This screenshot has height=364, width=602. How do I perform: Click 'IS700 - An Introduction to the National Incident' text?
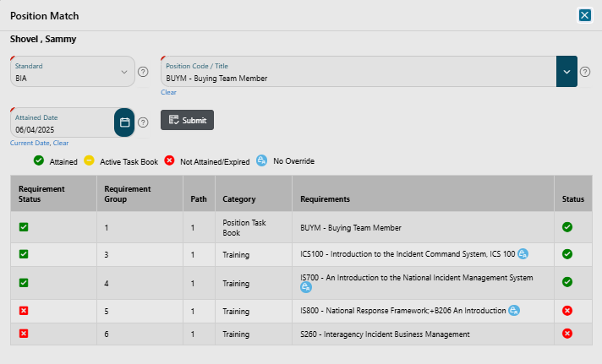click(x=417, y=278)
